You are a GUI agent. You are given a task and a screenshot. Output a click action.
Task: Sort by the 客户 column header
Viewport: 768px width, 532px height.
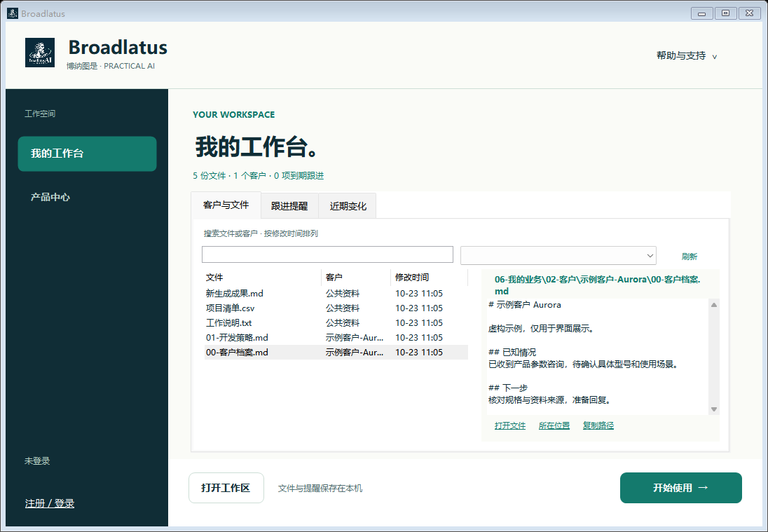point(356,278)
